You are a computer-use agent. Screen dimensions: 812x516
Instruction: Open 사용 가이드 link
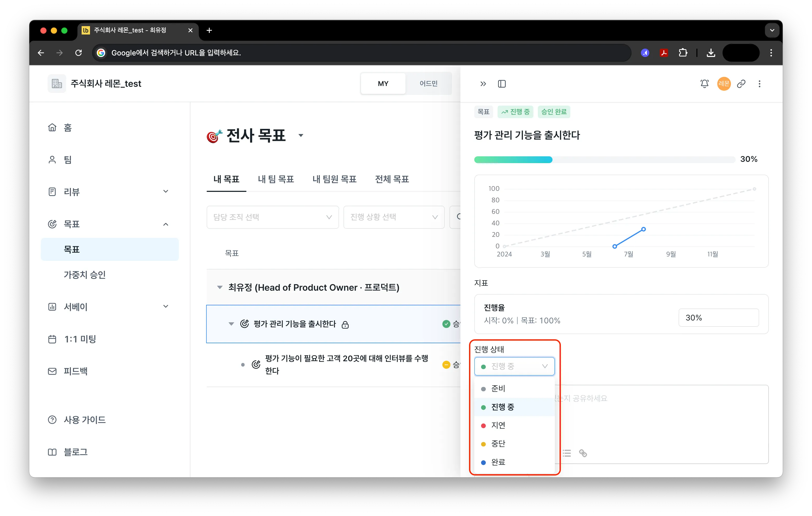pyautogui.click(x=85, y=419)
